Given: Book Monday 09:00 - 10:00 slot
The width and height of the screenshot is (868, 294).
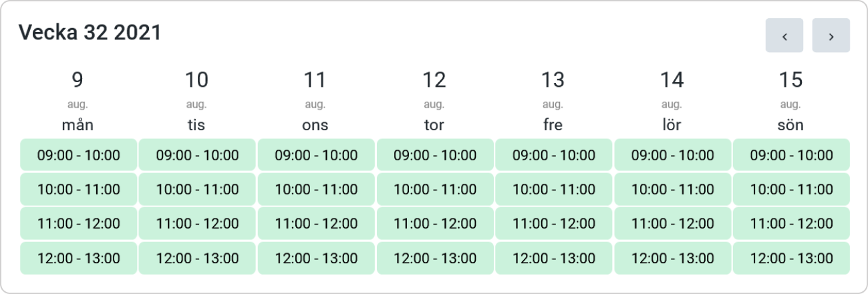Looking at the screenshot, I should [x=78, y=155].
